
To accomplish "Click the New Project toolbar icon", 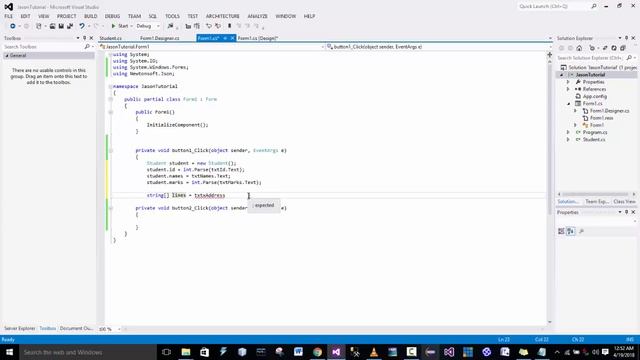I will (39, 26).
